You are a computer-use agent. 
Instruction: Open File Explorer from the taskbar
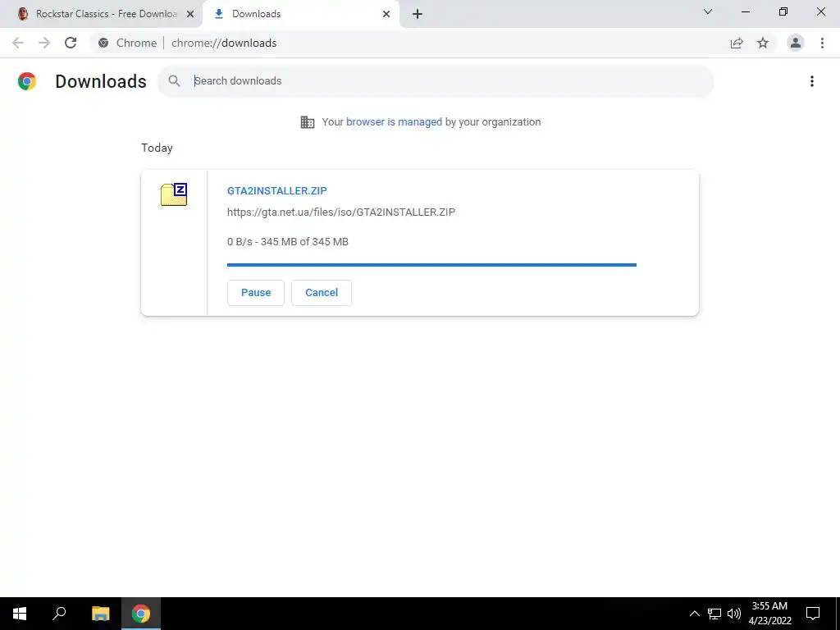pyautogui.click(x=100, y=614)
